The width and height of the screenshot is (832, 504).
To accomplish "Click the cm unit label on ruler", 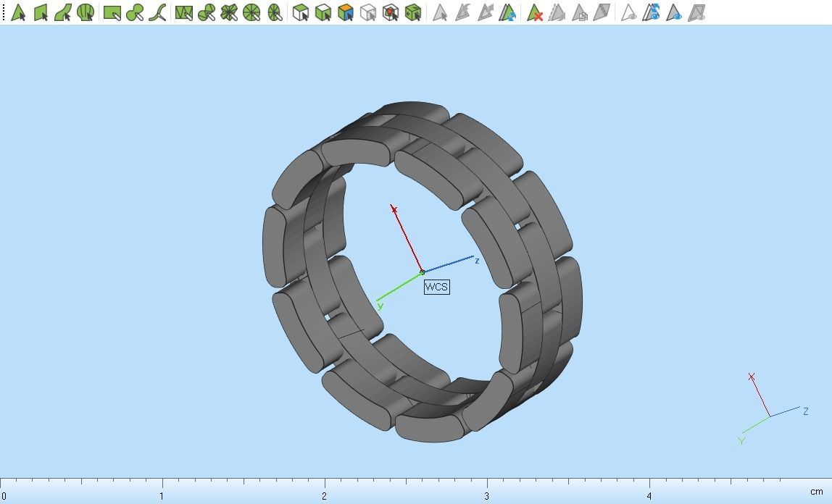I will [x=817, y=492].
